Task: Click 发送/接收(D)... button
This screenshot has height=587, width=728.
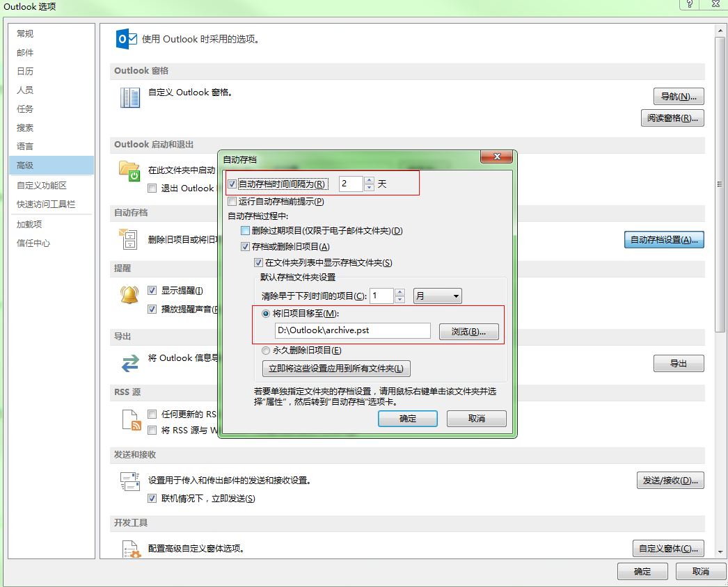Action: tap(670, 481)
